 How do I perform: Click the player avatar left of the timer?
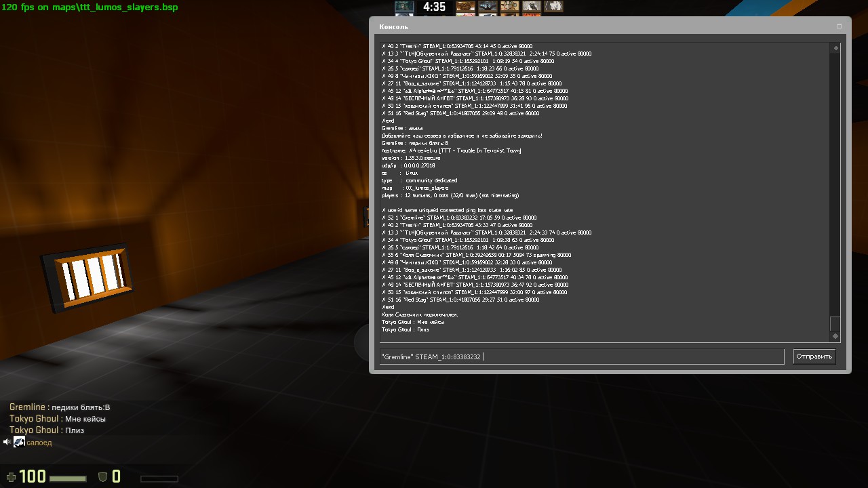[x=404, y=7]
